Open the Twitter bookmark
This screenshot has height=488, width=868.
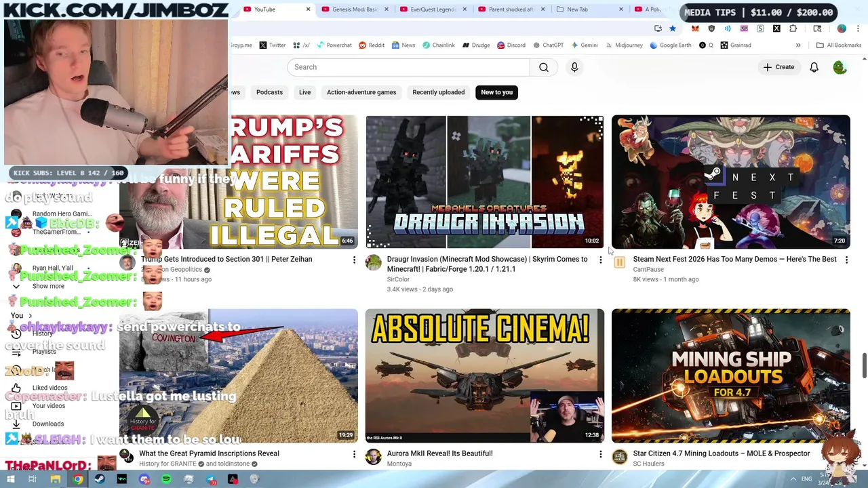[x=272, y=45]
